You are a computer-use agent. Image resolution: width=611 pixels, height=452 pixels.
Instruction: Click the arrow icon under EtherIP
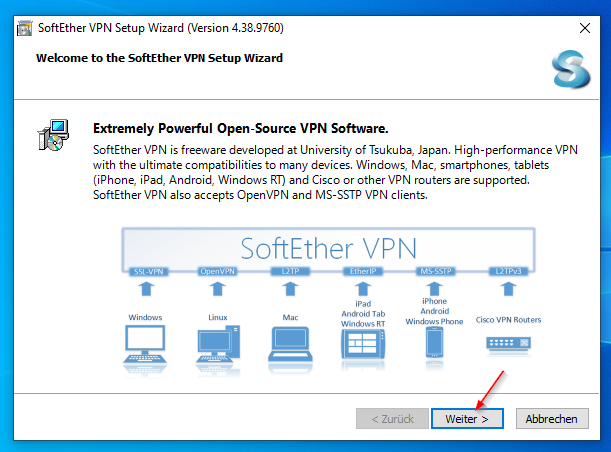[363, 289]
